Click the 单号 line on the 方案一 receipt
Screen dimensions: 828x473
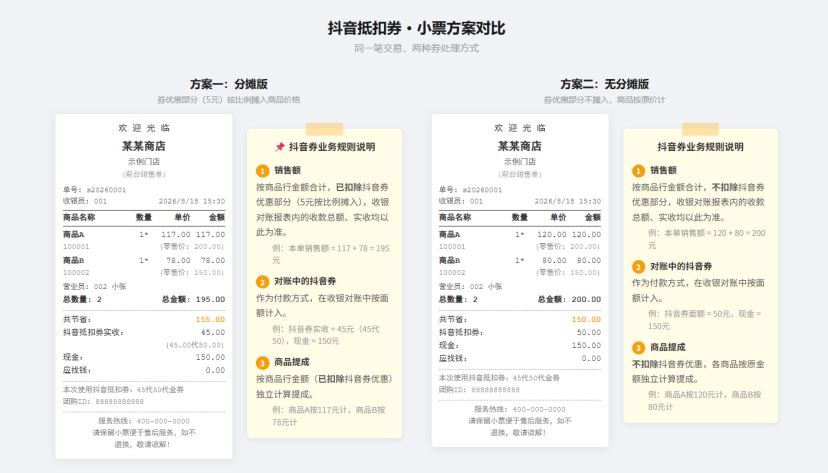point(95,190)
